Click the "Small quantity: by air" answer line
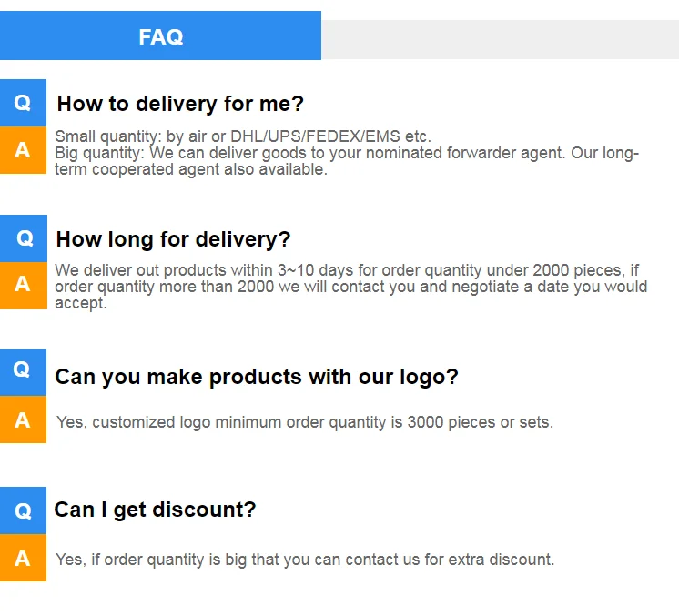This screenshot has height=616, width=679. [x=243, y=137]
